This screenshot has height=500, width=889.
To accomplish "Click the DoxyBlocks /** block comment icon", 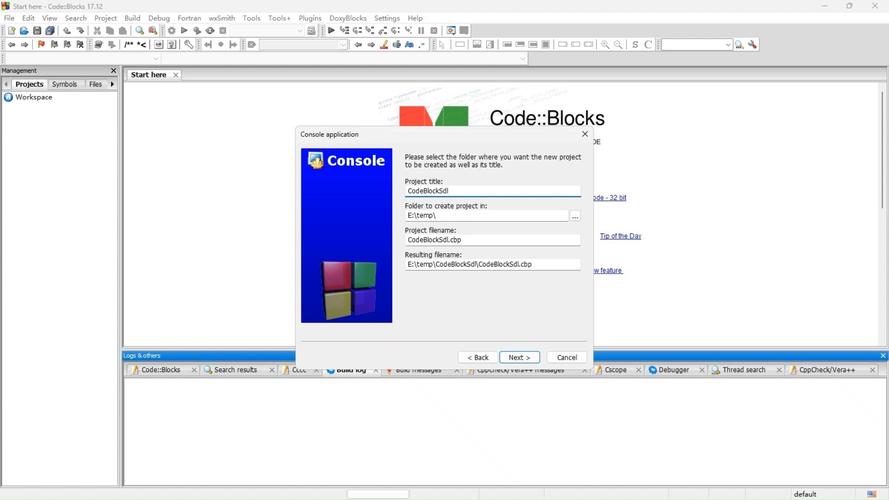I will 129,45.
